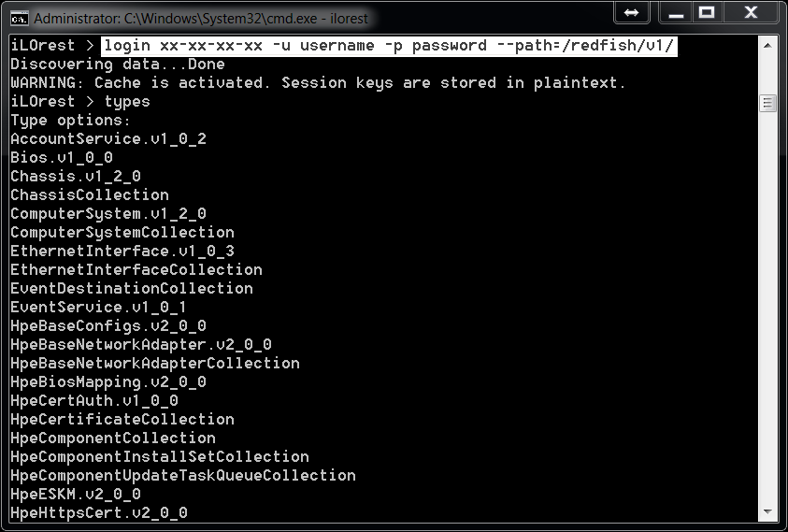Click the WARNING cache activated line
This screenshot has height=532, width=788.
coord(318,83)
